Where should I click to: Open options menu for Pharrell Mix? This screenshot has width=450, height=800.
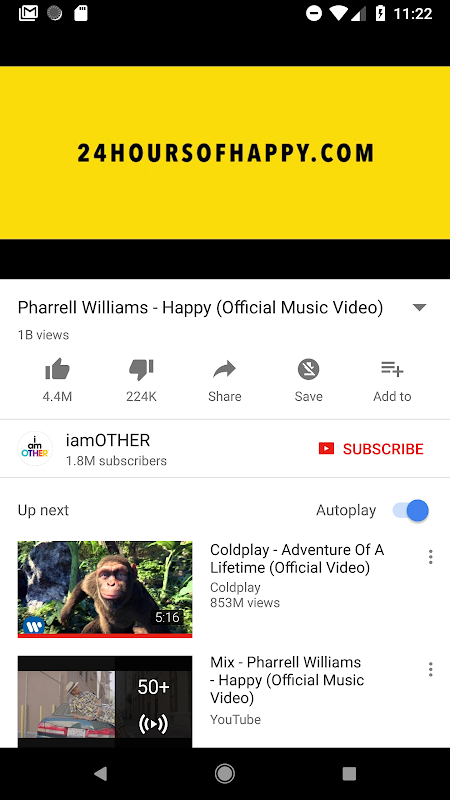point(431,669)
